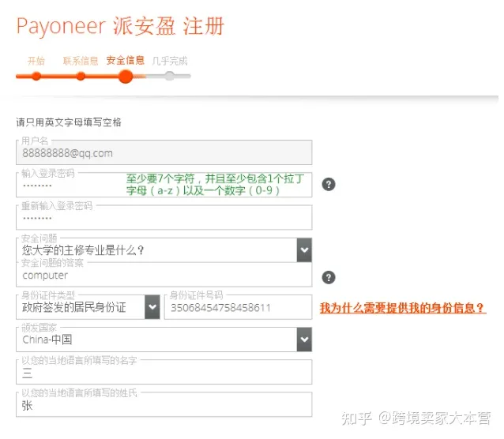Click the 身份证件号码 ID number field

(239, 307)
